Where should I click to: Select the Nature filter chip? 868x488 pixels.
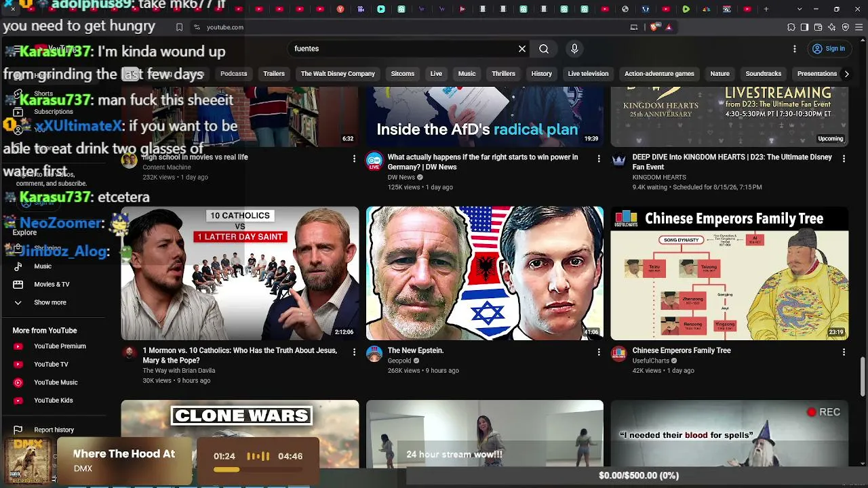(719, 74)
